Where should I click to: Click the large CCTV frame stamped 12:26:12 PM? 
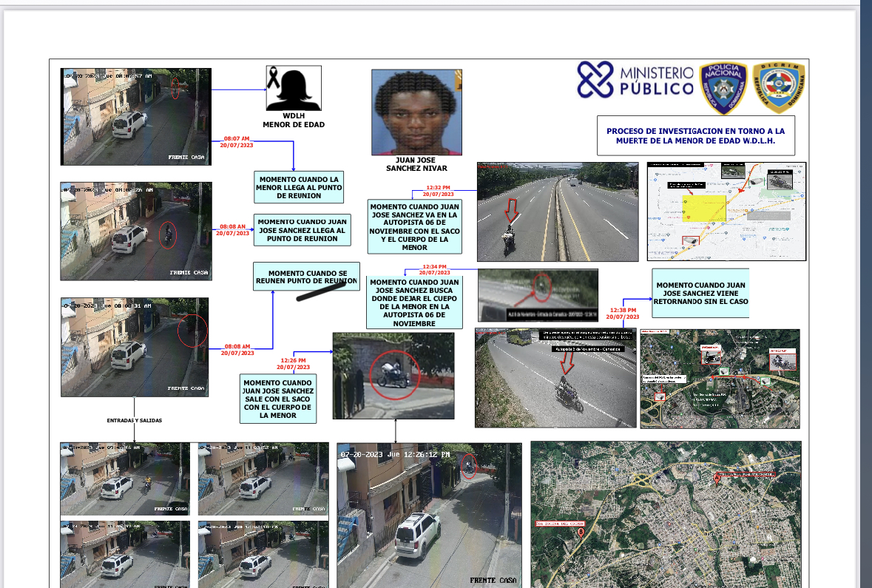point(429,515)
